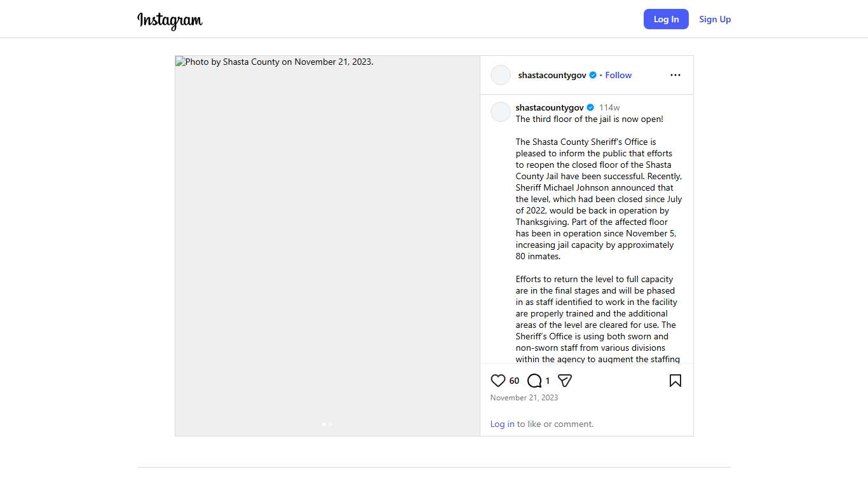This screenshot has width=868, height=488.
Task: Click the November 21, 2023 date
Action: (524, 398)
